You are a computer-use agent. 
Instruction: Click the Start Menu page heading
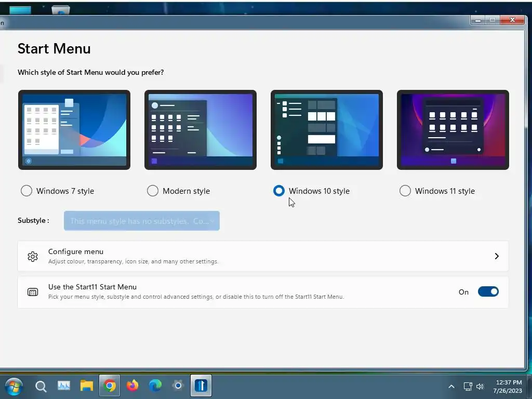click(x=54, y=49)
